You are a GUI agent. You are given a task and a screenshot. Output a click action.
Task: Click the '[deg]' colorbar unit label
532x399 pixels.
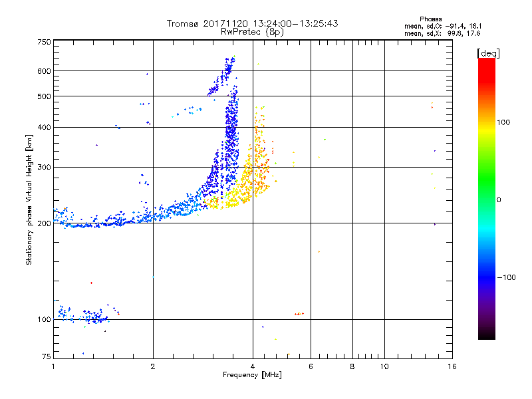488,53
